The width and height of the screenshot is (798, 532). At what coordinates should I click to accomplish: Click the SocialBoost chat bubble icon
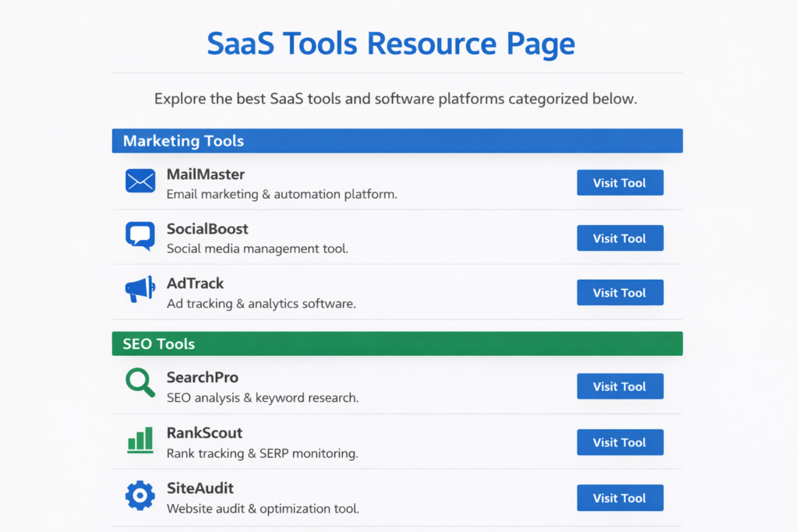tap(140, 236)
